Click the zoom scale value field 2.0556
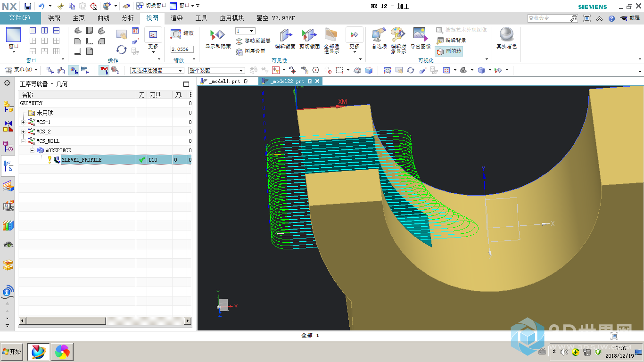The height and width of the screenshot is (362, 644). click(x=182, y=49)
